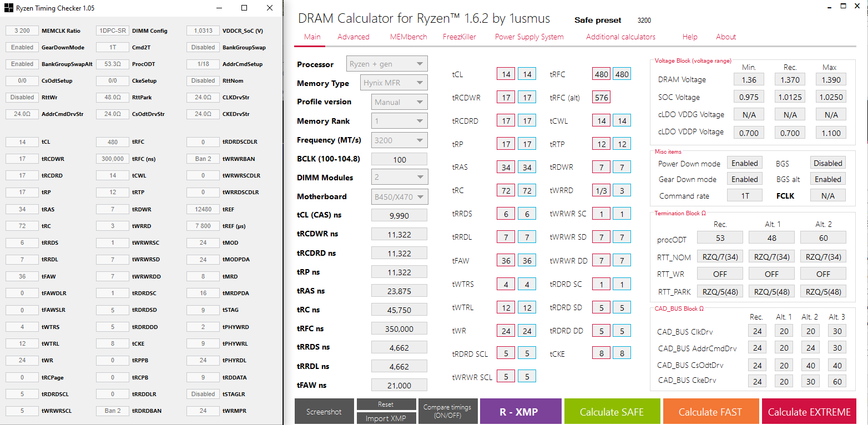Viewport: 868px width, 425px height.
Task: Go to the MEMbench tab
Action: click(x=408, y=37)
